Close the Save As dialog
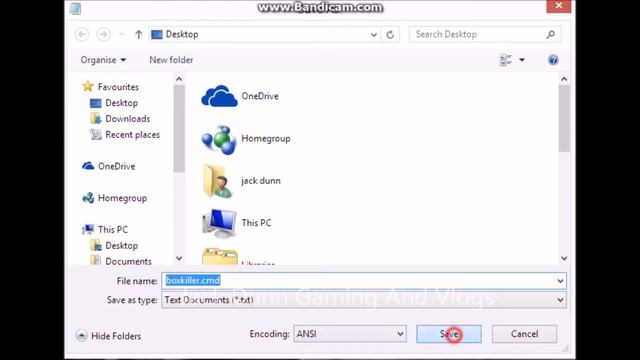 tap(559, 6)
